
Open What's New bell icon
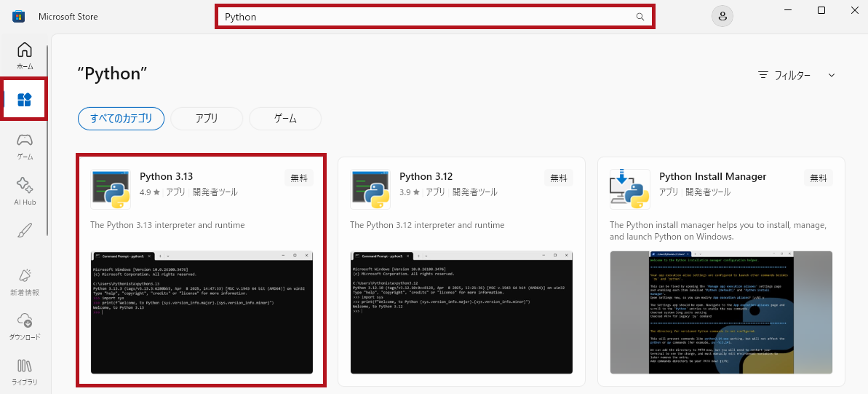(x=25, y=276)
